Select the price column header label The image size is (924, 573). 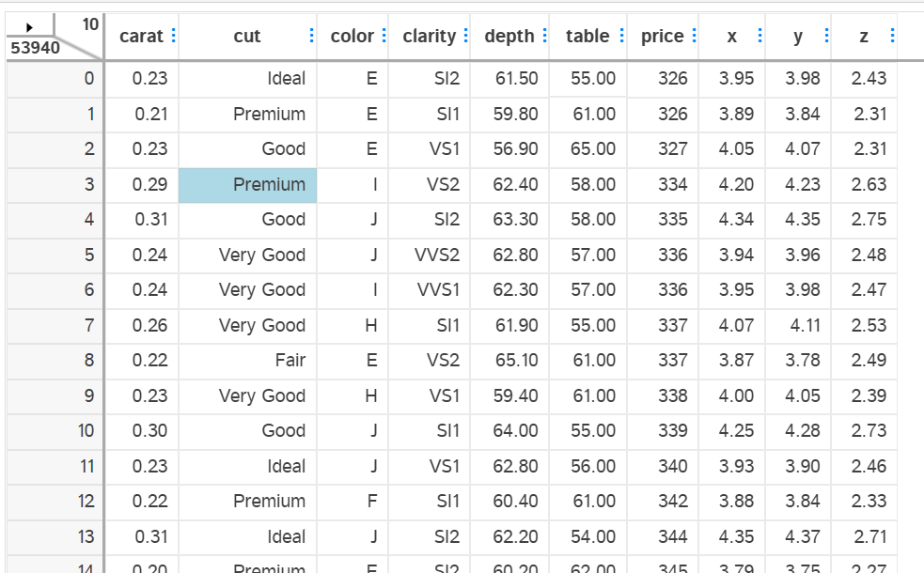[662, 37]
